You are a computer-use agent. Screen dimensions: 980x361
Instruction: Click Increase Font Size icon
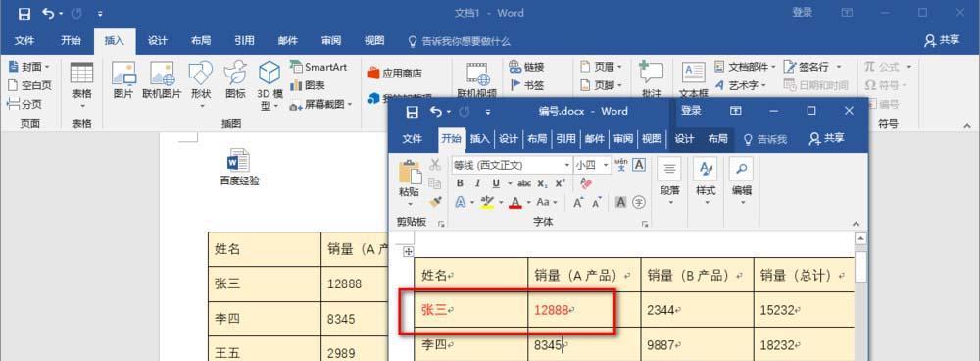(578, 202)
